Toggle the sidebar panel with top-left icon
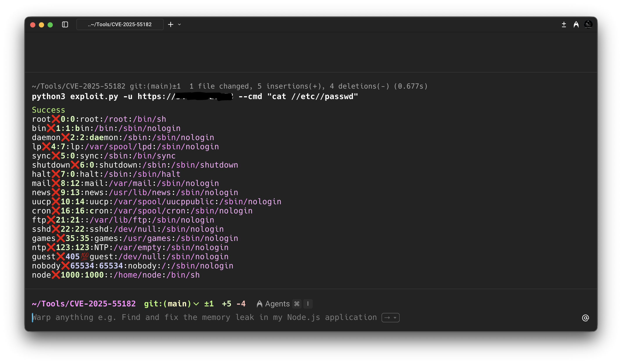622x364 pixels. point(65,24)
